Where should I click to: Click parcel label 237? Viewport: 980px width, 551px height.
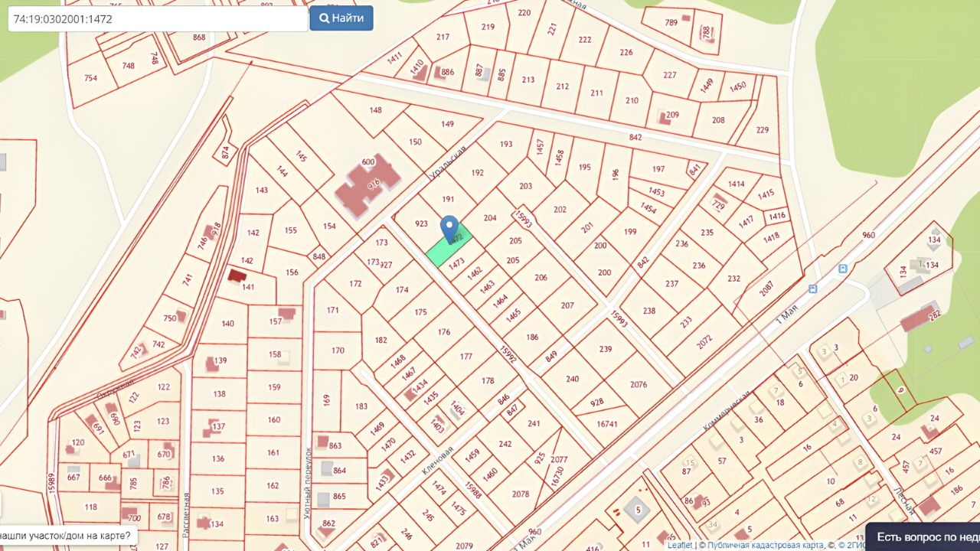672,284
